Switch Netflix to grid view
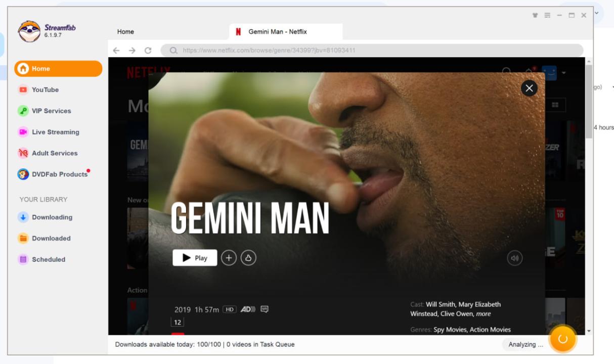Screen dimensions: 614x364 coord(555,105)
